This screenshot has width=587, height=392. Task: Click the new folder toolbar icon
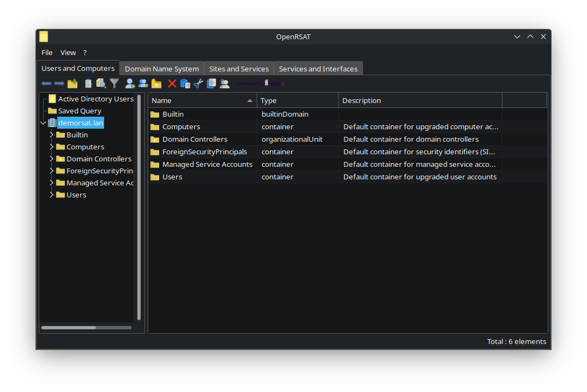(x=156, y=83)
